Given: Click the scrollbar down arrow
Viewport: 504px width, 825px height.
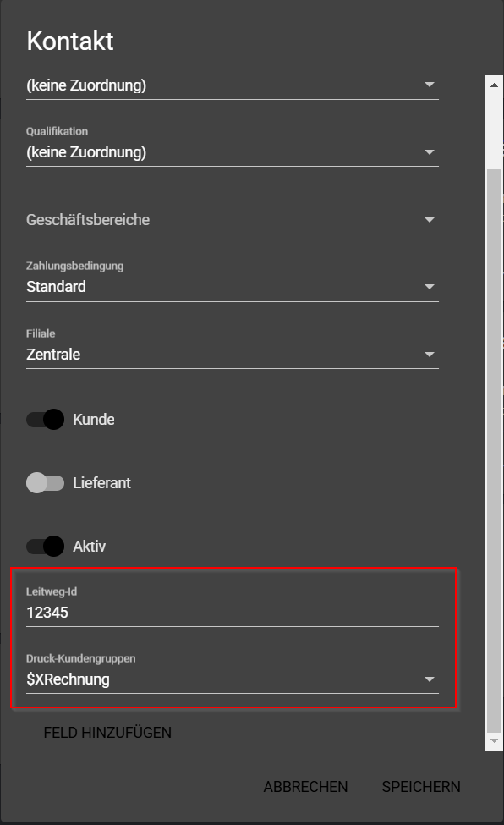Looking at the screenshot, I should 494,741.
